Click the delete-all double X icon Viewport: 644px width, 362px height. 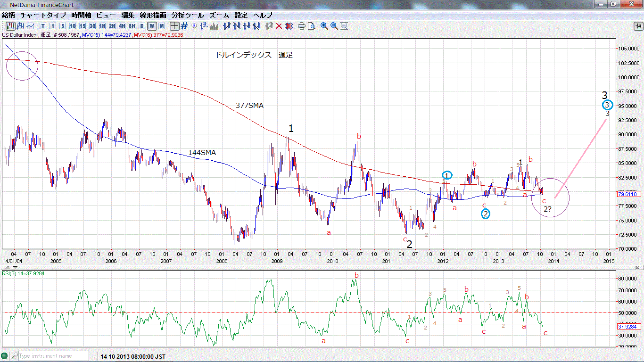coord(289,26)
